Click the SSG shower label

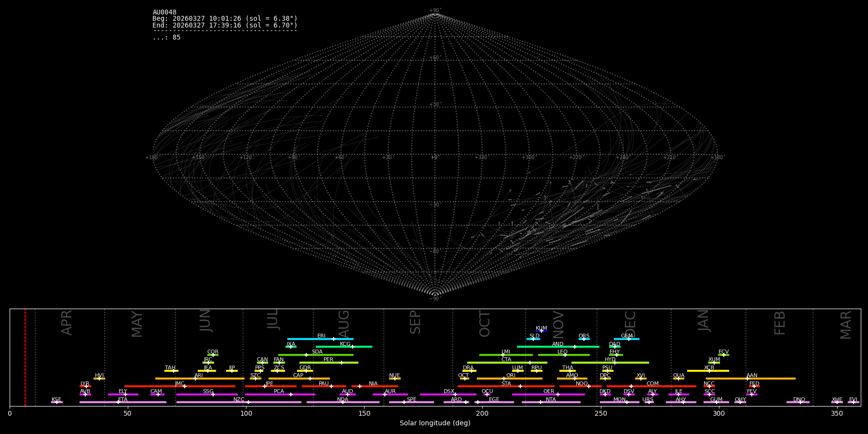click(x=208, y=392)
